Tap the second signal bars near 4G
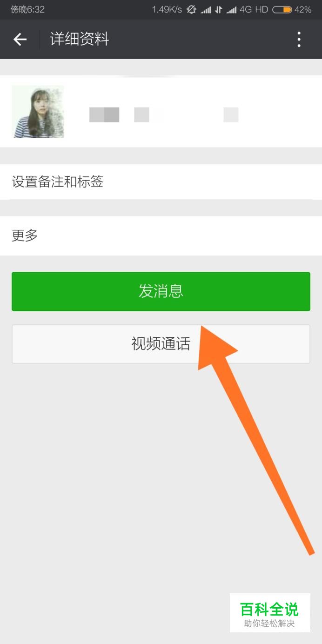This screenshot has width=322, height=644. [231, 10]
